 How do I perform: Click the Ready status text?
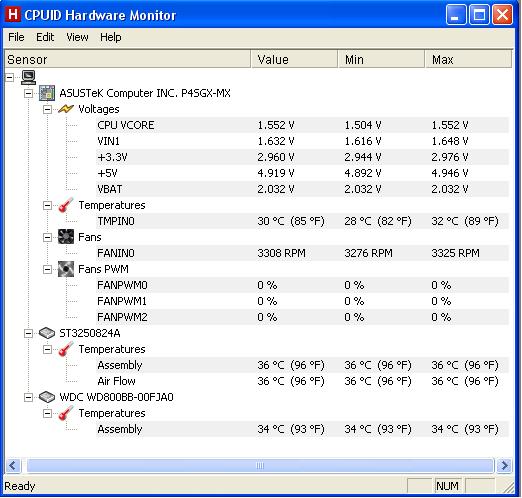20,486
